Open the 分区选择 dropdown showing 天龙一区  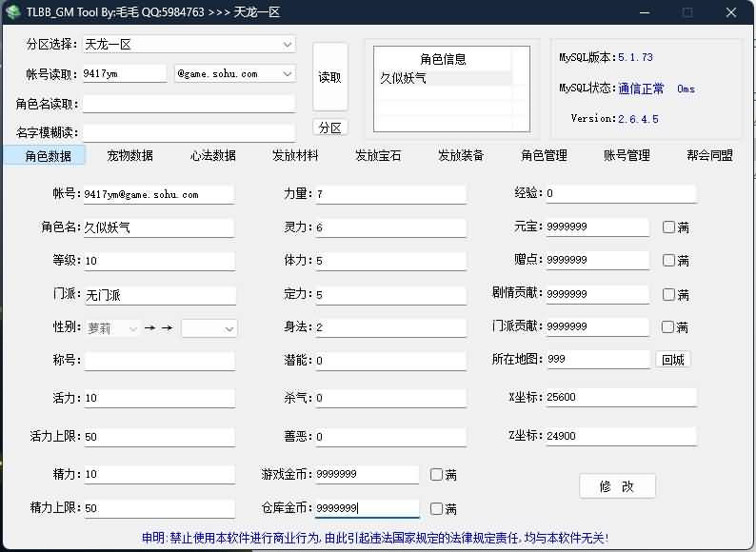click(189, 45)
